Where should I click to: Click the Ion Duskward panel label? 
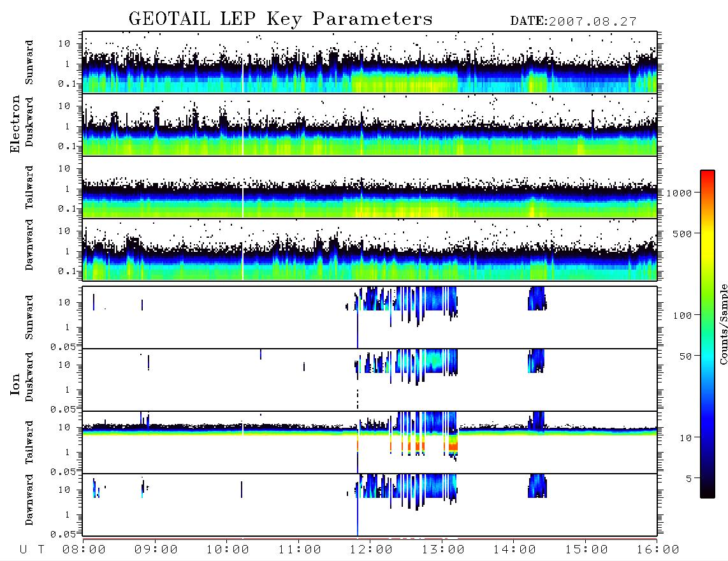click(29, 377)
